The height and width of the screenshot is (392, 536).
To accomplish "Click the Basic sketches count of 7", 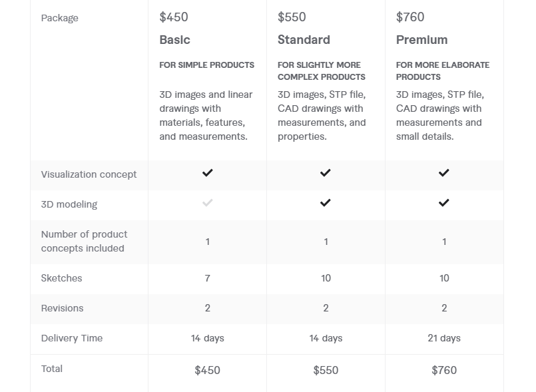I will (208, 278).
